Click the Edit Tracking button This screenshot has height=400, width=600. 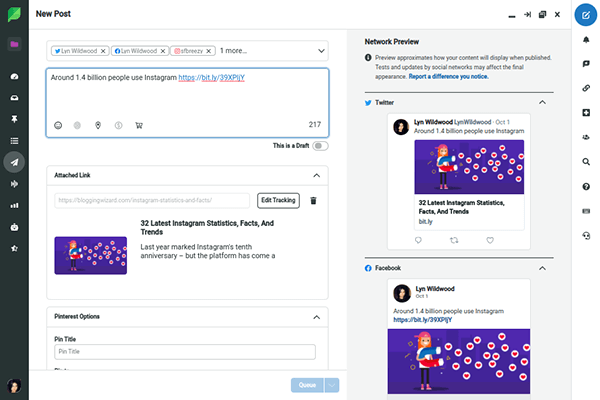pyautogui.click(x=278, y=200)
